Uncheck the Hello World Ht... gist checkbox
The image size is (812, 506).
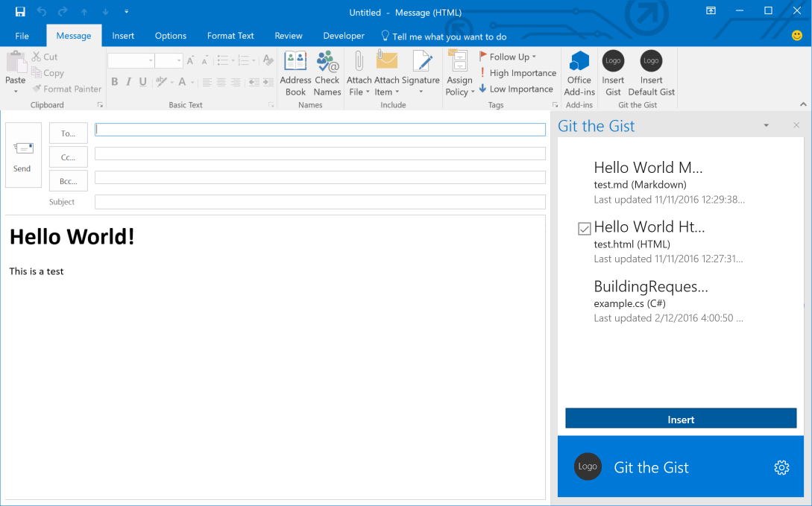pos(584,228)
